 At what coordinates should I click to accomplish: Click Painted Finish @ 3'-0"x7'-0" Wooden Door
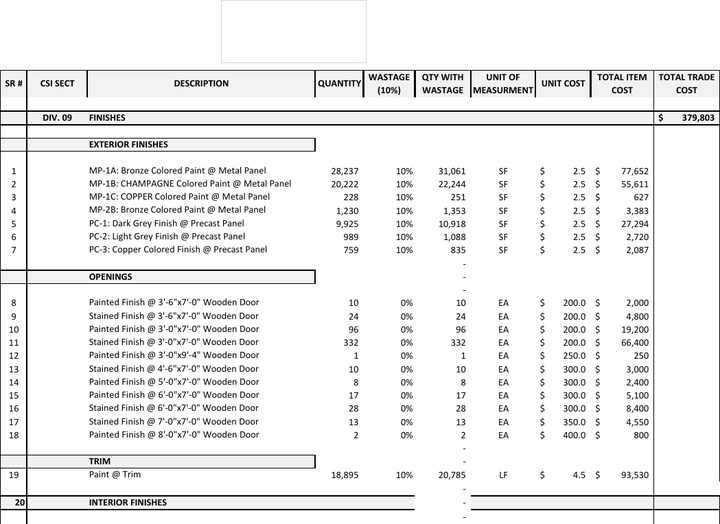(x=174, y=329)
